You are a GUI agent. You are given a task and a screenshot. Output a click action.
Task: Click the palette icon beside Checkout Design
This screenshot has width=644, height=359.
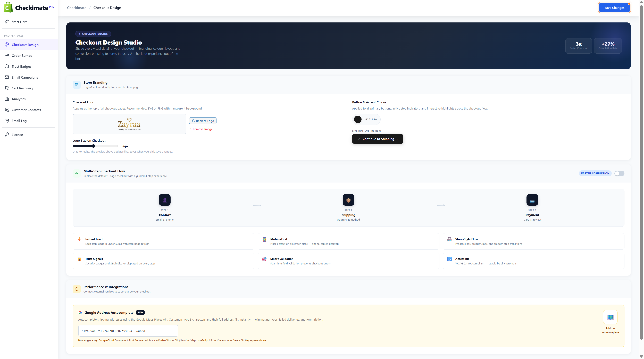[x=7, y=45]
